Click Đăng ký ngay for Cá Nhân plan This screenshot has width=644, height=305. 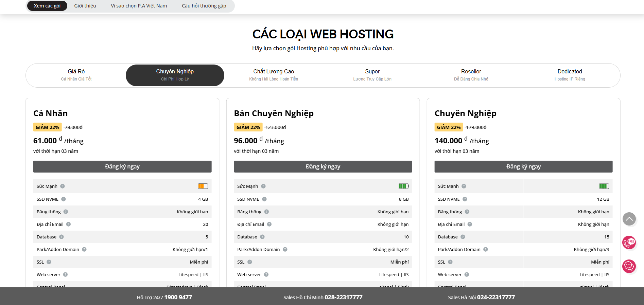(122, 166)
